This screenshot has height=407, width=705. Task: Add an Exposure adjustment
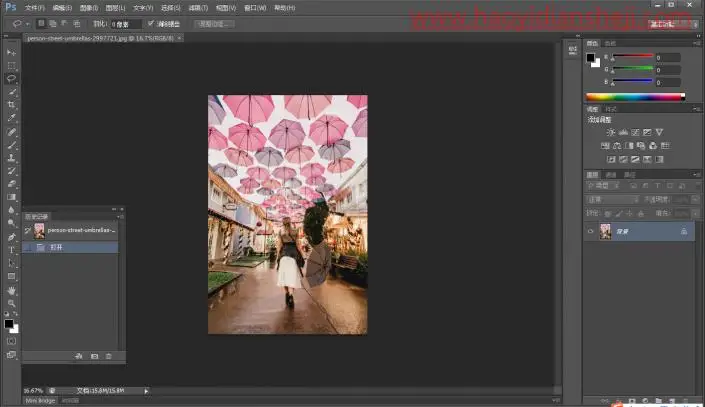(x=647, y=132)
